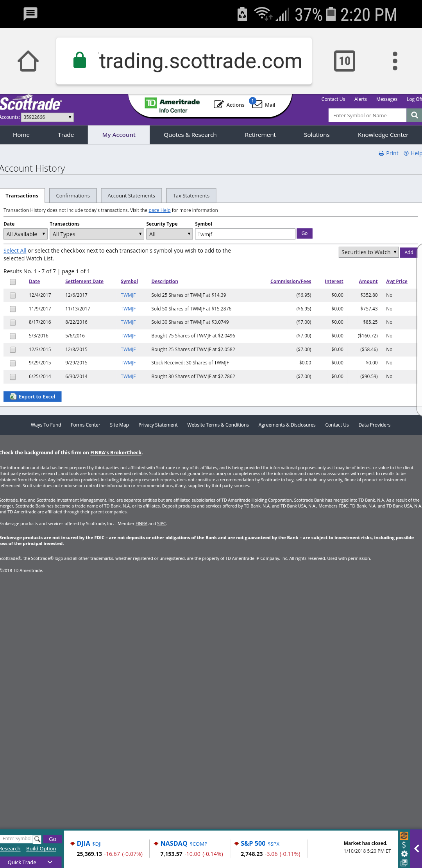Click the Scottrade logo

click(30, 103)
